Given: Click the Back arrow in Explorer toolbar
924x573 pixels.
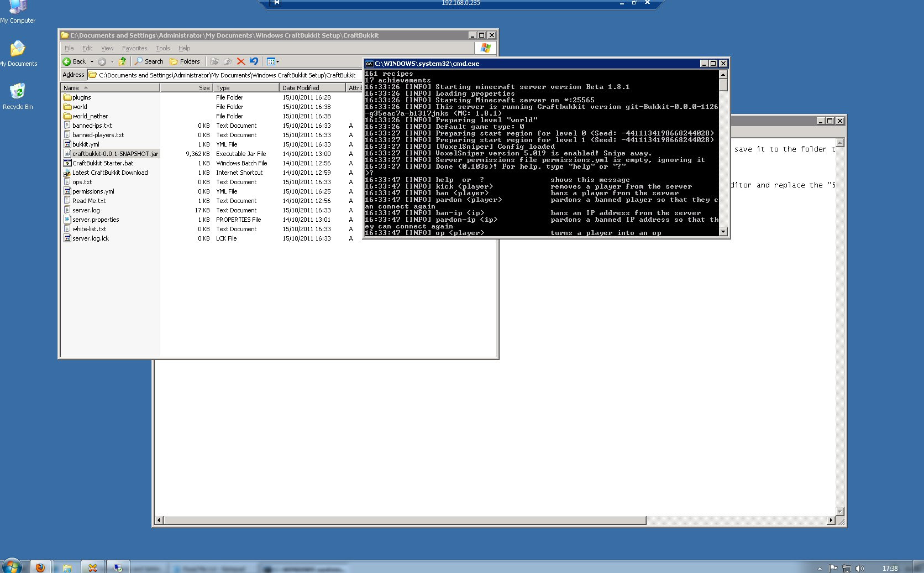Looking at the screenshot, I should (x=74, y=61).
